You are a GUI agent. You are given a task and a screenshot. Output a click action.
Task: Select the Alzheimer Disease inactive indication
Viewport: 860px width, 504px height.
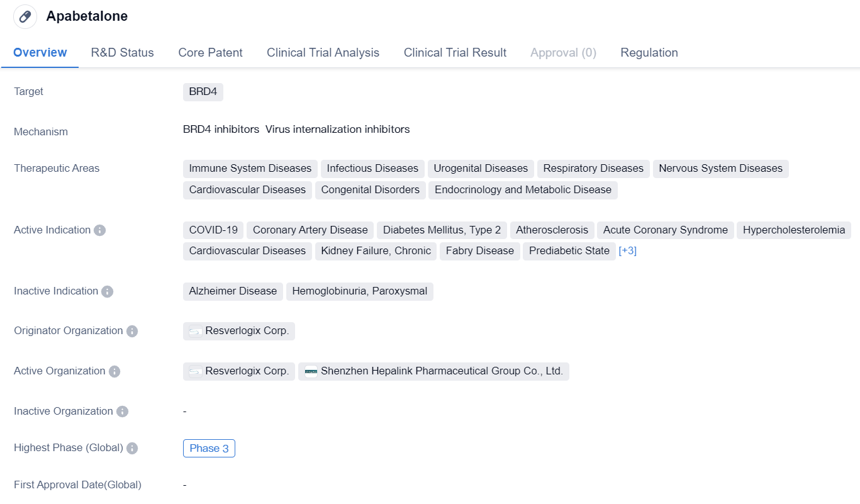click(233, 291)
